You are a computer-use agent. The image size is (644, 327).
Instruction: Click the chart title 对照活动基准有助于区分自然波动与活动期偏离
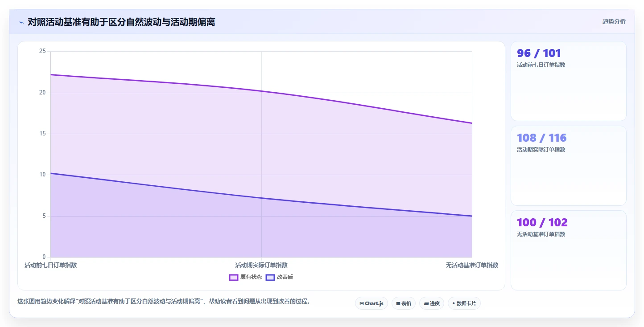coord(121,22)
